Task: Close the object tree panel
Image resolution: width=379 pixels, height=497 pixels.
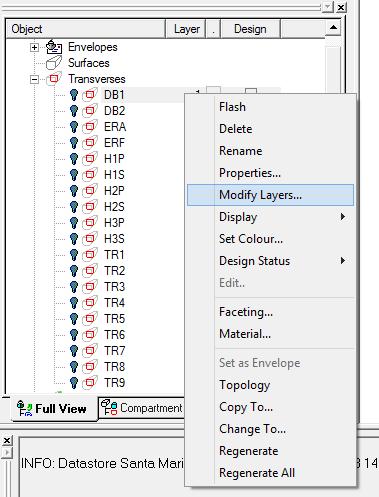Action: [341, 7]
